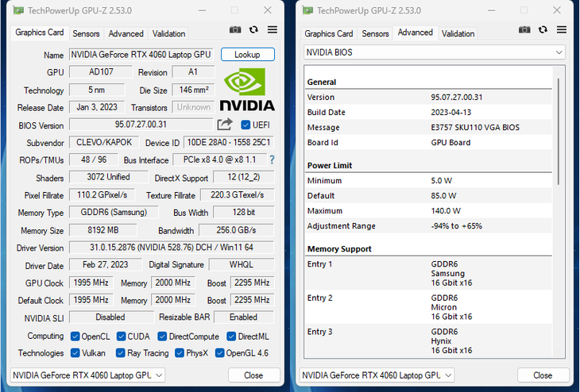Click the Board Id value GPU Board

pos(450,143)
